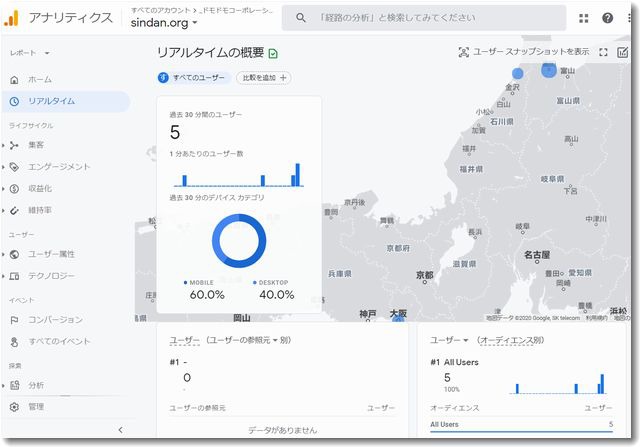
Task: Click the すべてのユーザー comparison chip
Action: (194, 78)
